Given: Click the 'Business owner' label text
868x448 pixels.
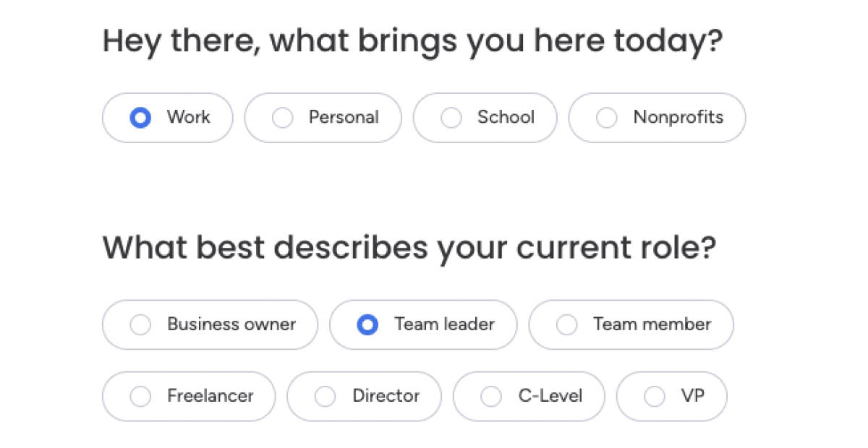Looking at the screenshot, I should click(x=231, y=324).
